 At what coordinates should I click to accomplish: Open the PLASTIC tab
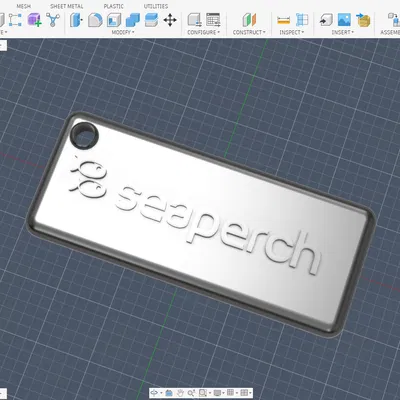[113, 6]
